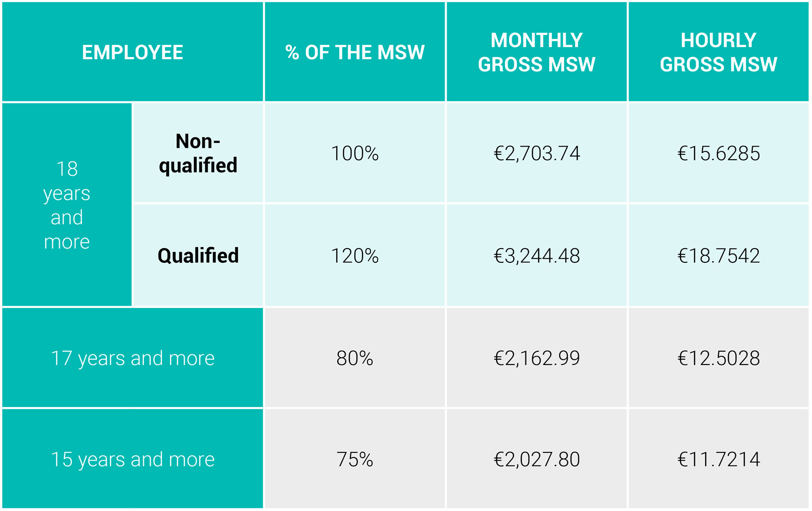Select the 100% cell

click(x=355, y=153)
